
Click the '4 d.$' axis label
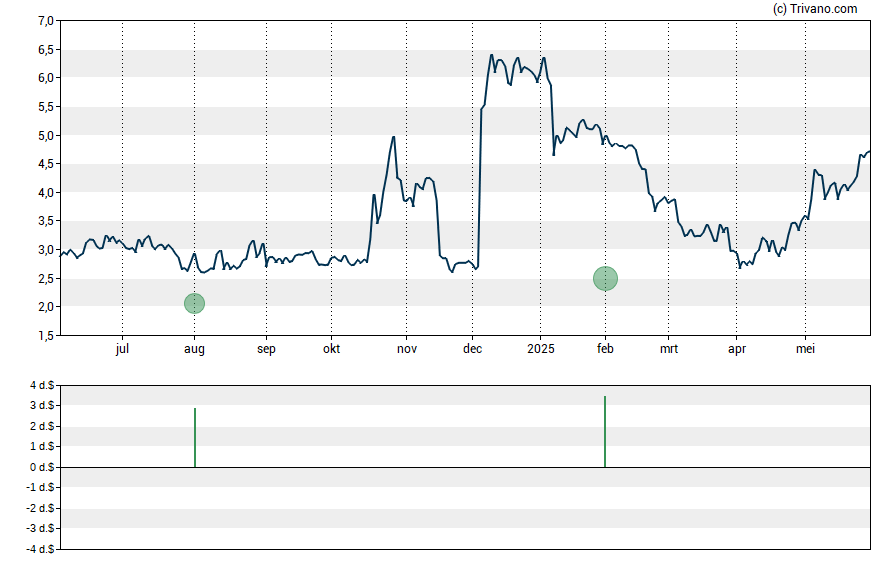coord(42,386)
